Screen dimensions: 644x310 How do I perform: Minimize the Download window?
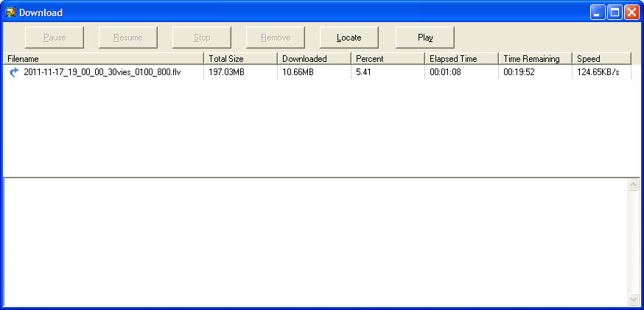(x=598, y=13)
